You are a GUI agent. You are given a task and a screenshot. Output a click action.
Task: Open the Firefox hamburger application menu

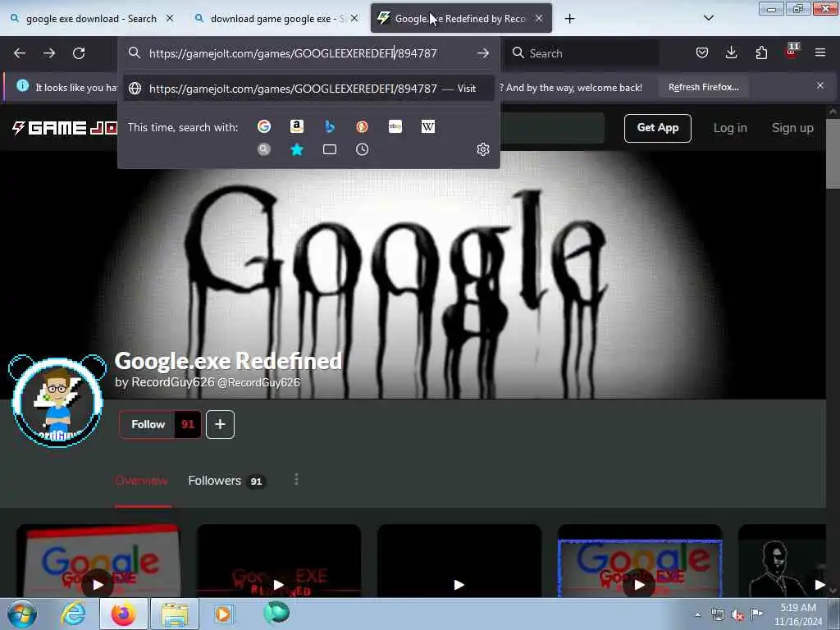819,52
